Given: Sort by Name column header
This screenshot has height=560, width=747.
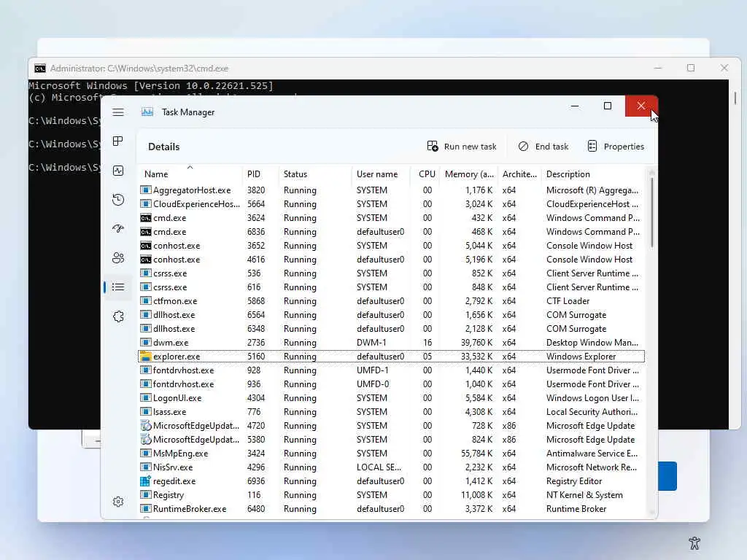Looking at the screenshot, I should click(190, 174).
